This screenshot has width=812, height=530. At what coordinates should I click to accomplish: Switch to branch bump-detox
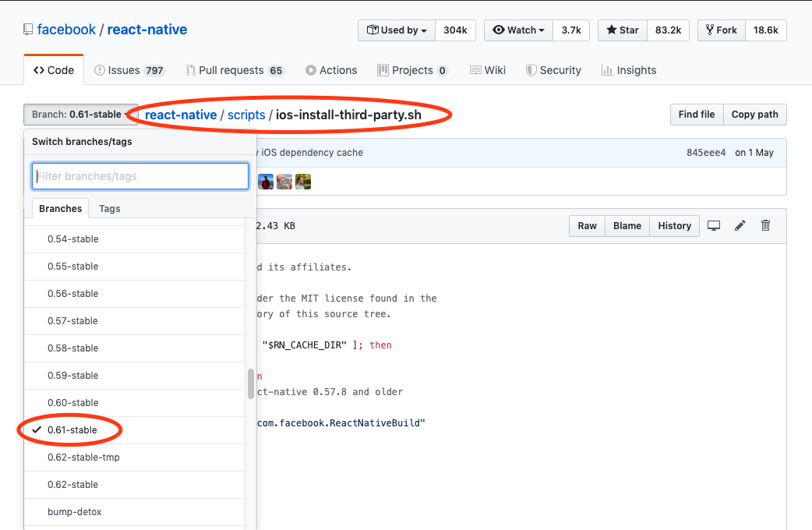(x=135, y=512)
